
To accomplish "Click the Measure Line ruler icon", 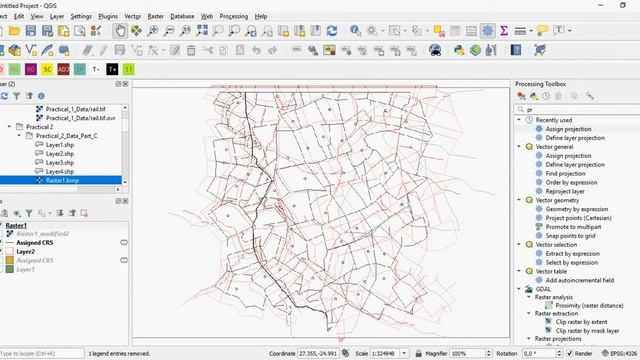I will click(520, 31).
